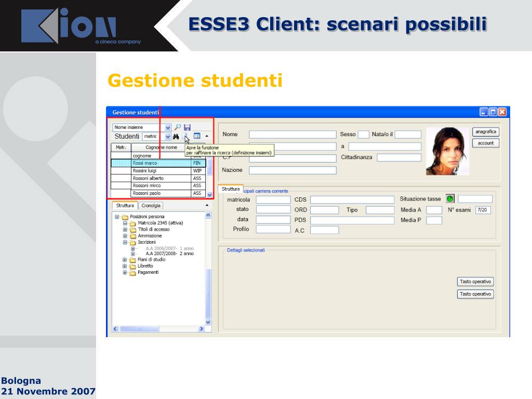532x399 pixels.
Task: Click the tree panel scroll-up arrow
Action: coord(208,216)
